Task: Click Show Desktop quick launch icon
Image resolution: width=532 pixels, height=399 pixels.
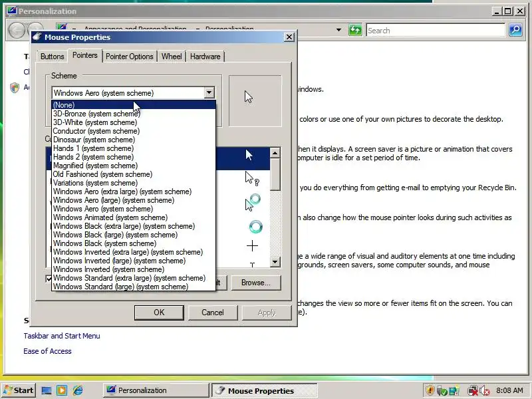Action: tap(47, 390)
